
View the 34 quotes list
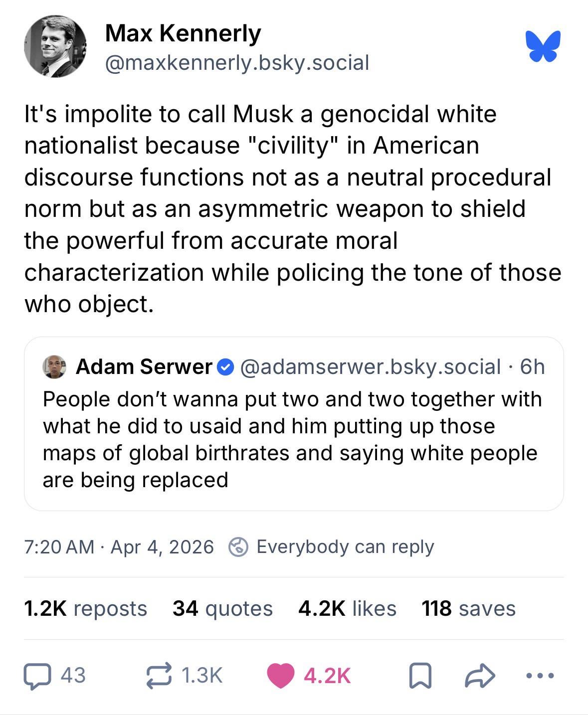click(x=222, y=608)
